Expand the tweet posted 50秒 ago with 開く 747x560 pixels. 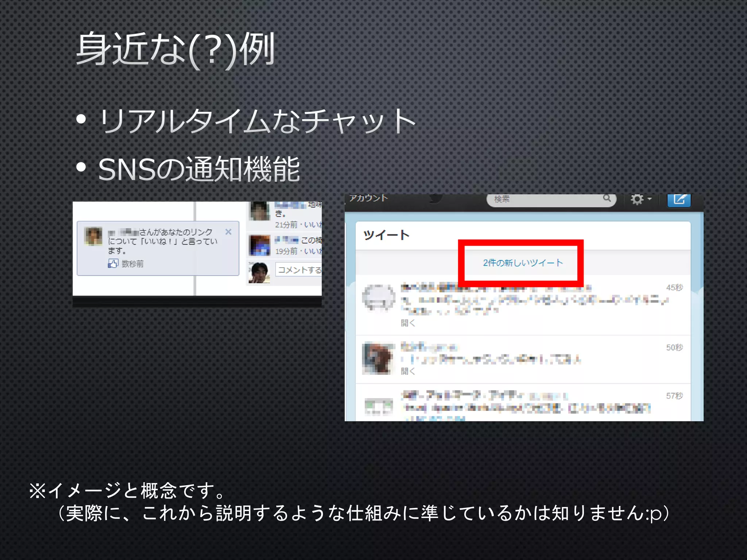pyautogui.click(x=408, y=371)
